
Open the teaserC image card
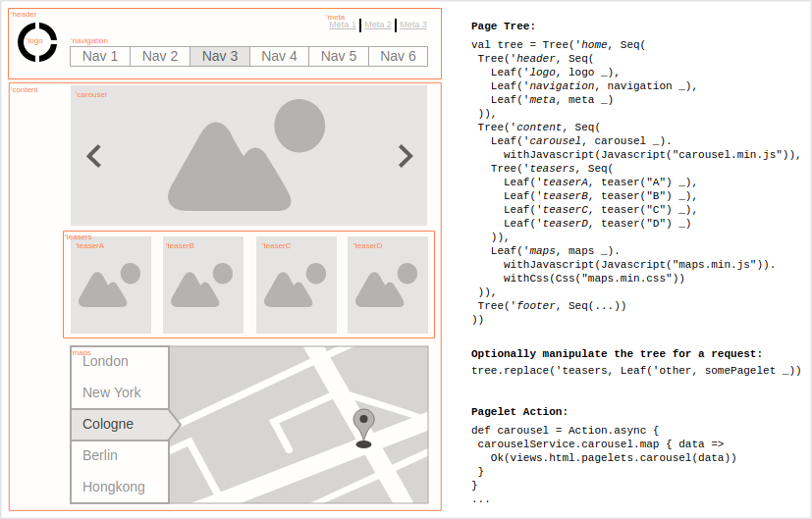point(297,285)
